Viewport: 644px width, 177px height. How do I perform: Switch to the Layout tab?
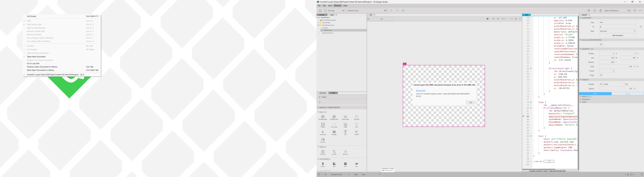(x=627, y=94)
